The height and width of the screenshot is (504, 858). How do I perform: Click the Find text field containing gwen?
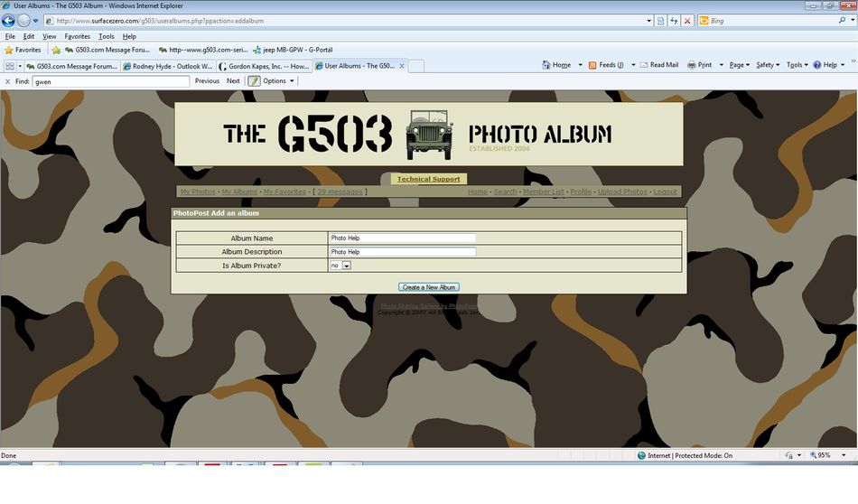coord(111,81)
